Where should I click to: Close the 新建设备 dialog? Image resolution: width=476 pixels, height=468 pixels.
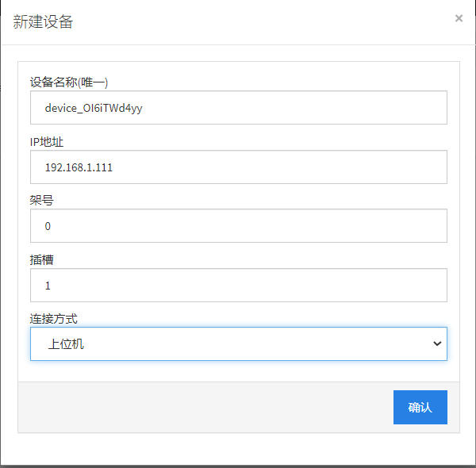coord(459,18)
